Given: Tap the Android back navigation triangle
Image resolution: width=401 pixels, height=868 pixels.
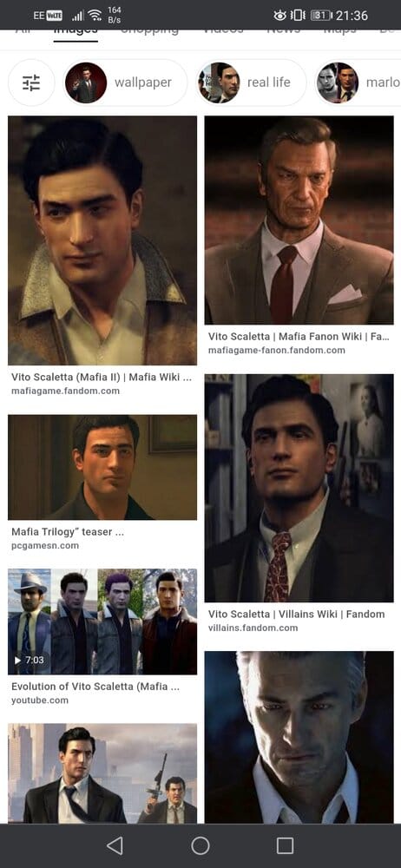Looking at the screenshot, I should click(115, 845).
